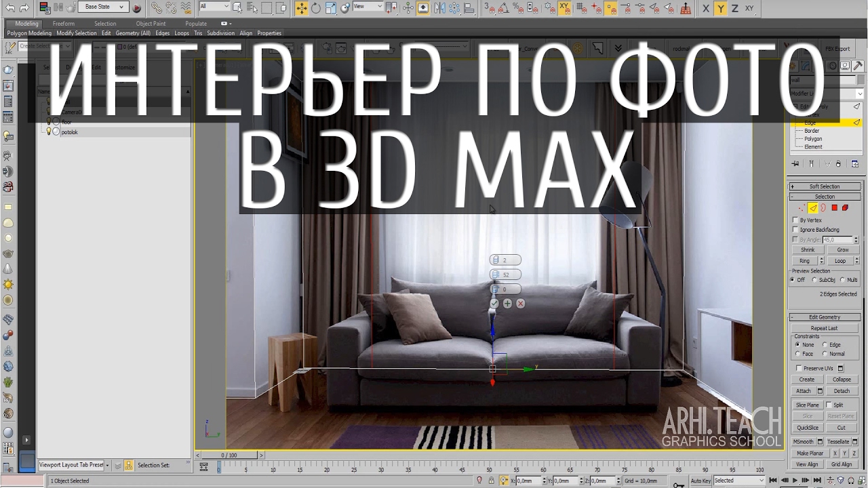Select Edge sub-object level icon
This screenshot has width=868, height=488.
click(x=812, y=208)
